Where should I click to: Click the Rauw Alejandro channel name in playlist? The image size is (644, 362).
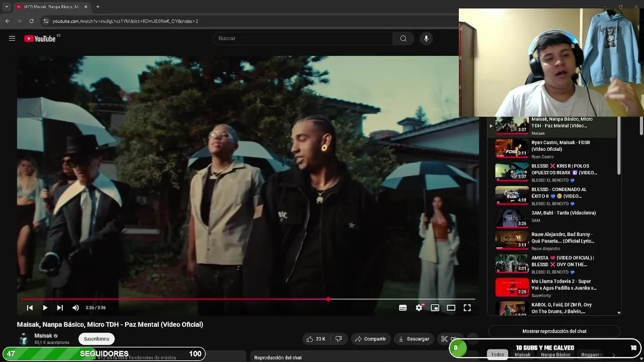[546, 248]
